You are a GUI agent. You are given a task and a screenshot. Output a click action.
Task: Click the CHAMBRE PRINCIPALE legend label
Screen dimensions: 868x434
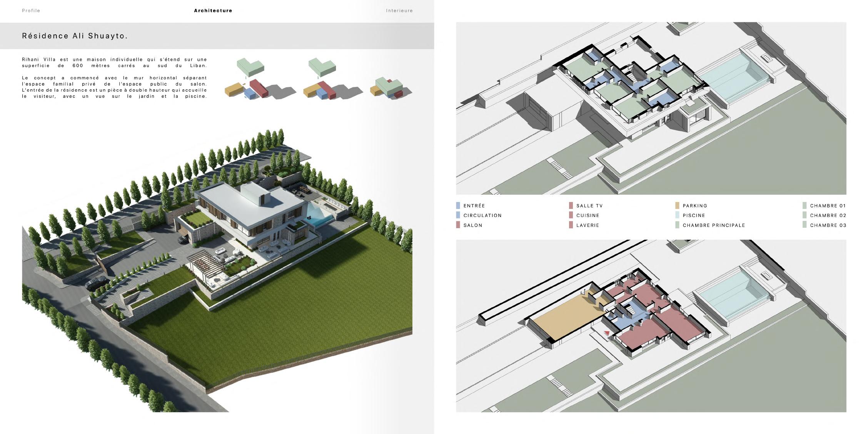[x=714, y=225]
